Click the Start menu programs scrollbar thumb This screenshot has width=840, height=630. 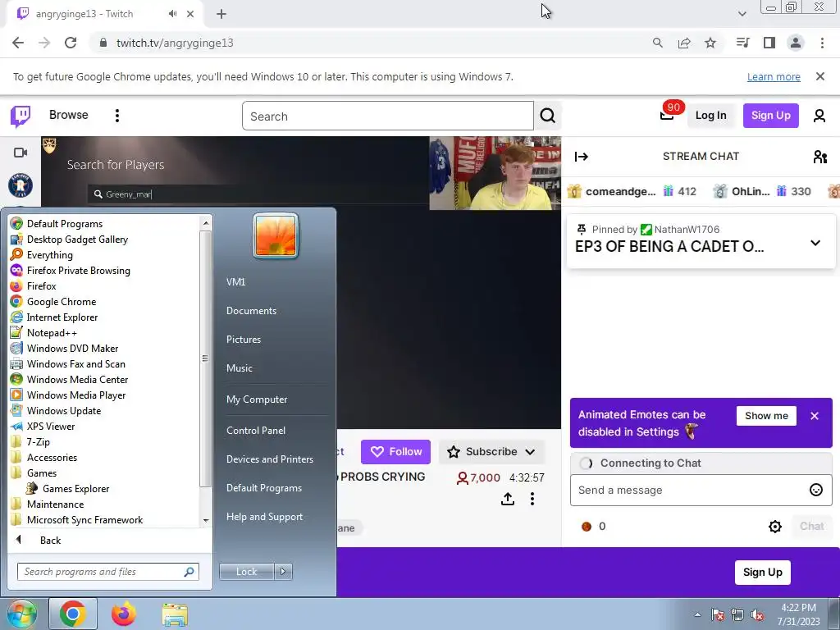(x=205, y=358)
